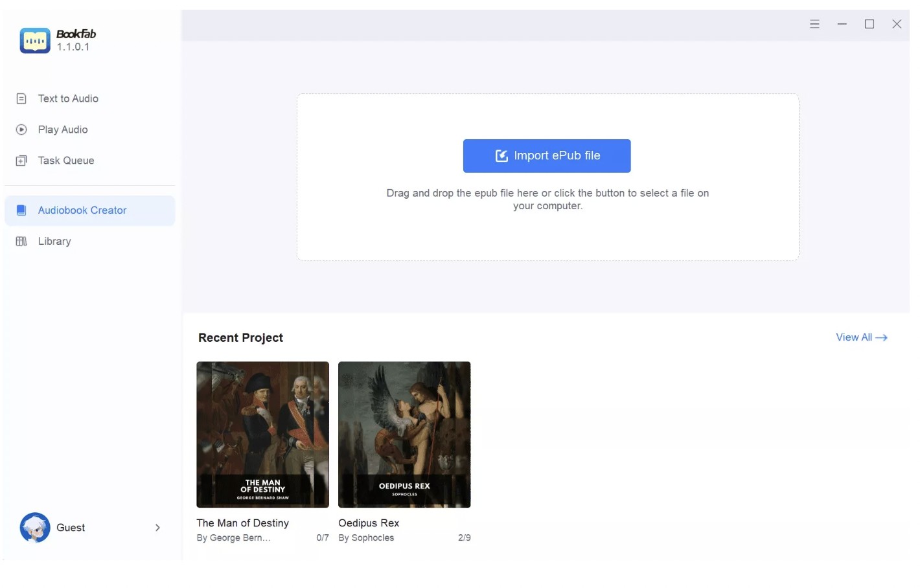Click the arrow icon beside View All
Screen dimensions: 920x588
point(881,337)
